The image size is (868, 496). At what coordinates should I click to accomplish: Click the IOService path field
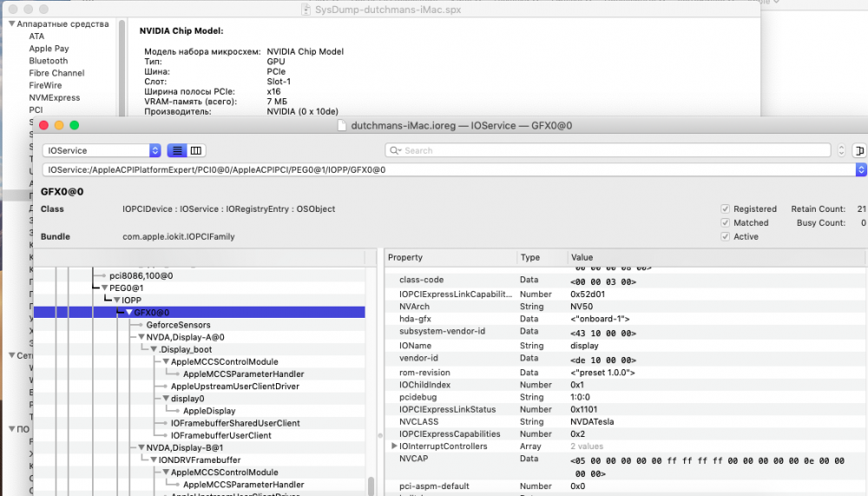point(449,169)
